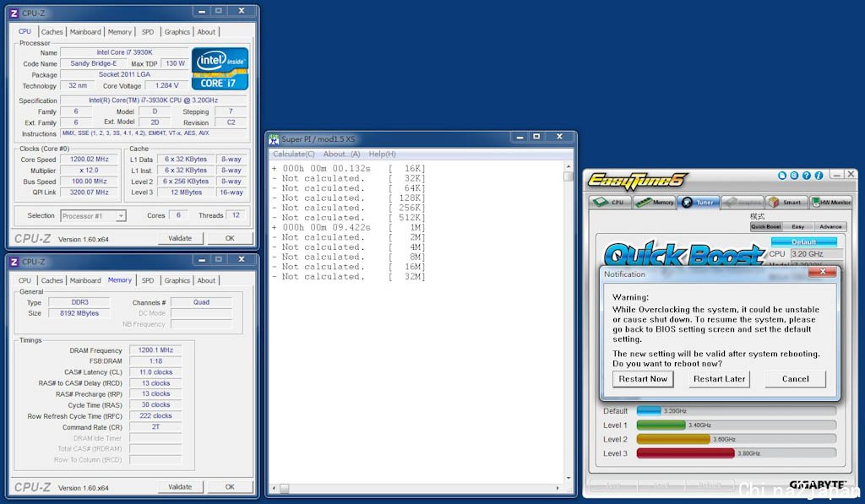Click the CPU '3.20 GHz' field in EasyTune6
This screenshot has width=865, height=504.
[817, 253]
